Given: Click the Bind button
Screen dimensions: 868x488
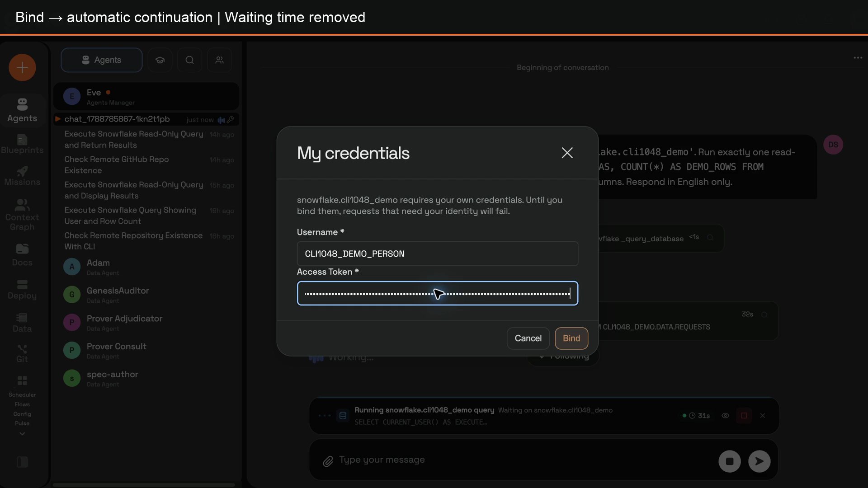Looking at the screenshot, I should click(x=571, y=338).
